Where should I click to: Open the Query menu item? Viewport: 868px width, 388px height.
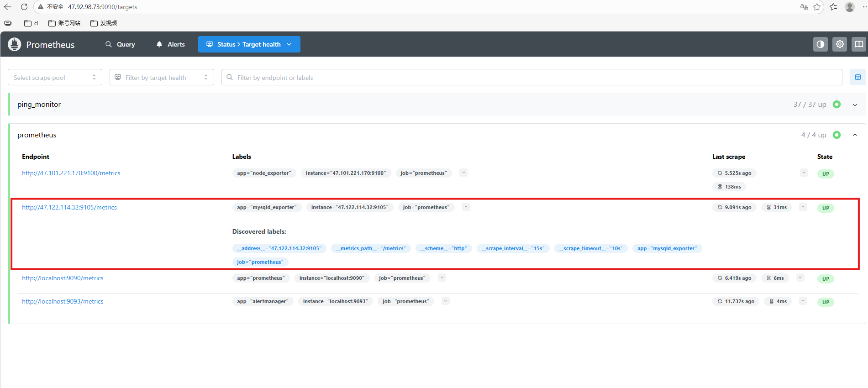click(120, 44)
